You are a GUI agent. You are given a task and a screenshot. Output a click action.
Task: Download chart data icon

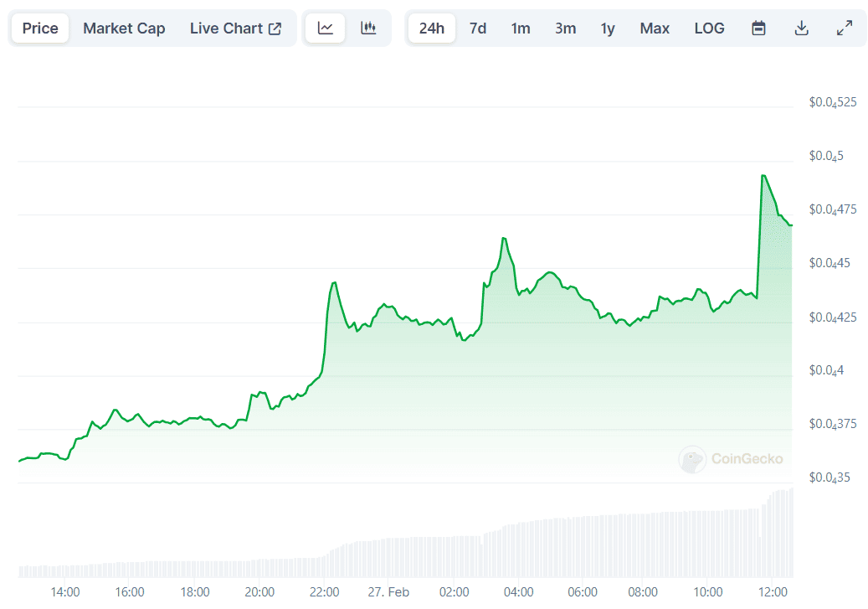click(x=801, y=28)
